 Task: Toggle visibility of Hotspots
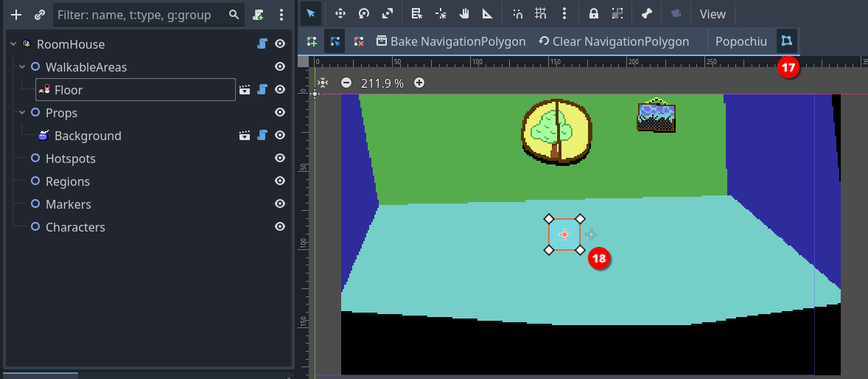pyautogui.click(x=280, y=158)
